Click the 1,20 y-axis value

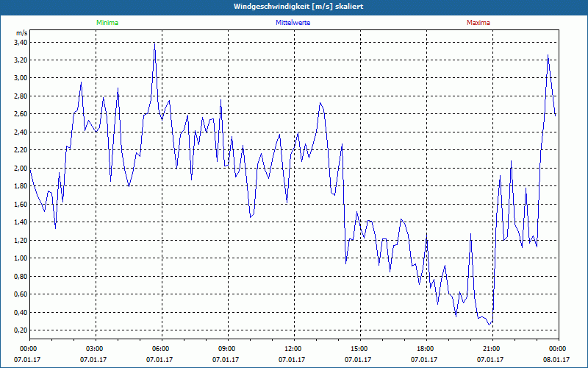coord(21,241)
